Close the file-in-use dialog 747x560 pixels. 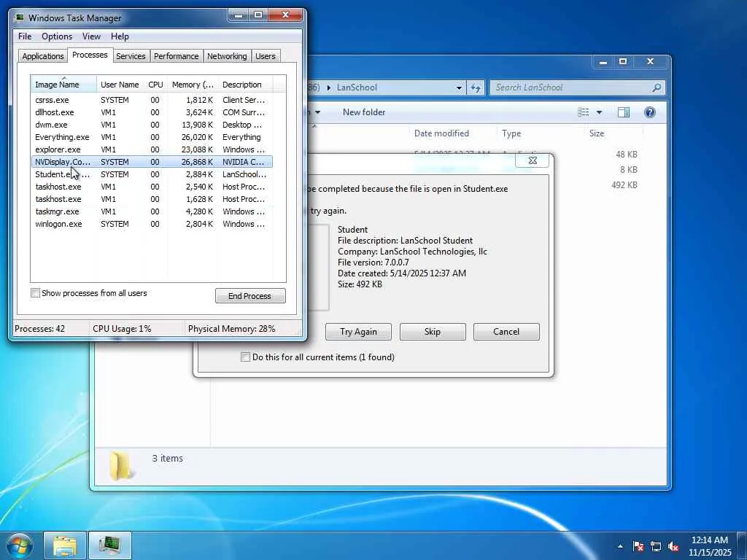533,160
